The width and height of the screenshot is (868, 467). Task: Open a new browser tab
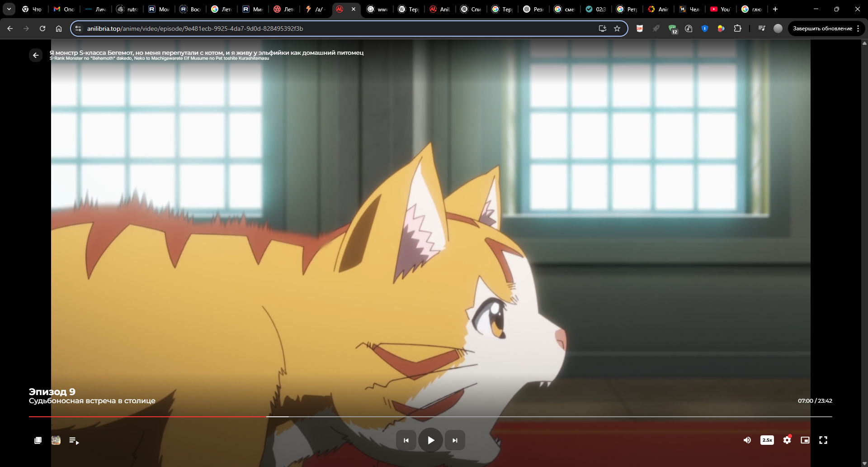[x=775, y=9]
